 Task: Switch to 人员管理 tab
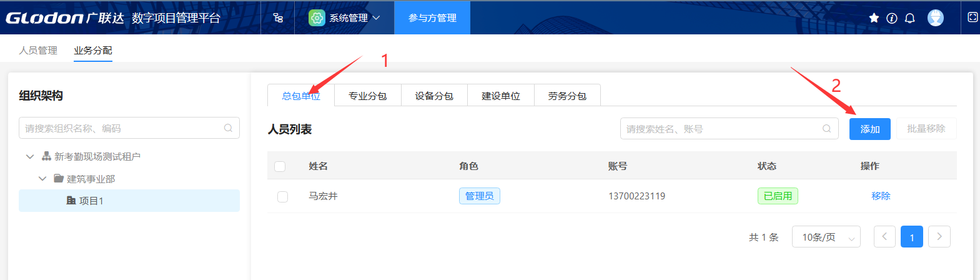point(38,50)
